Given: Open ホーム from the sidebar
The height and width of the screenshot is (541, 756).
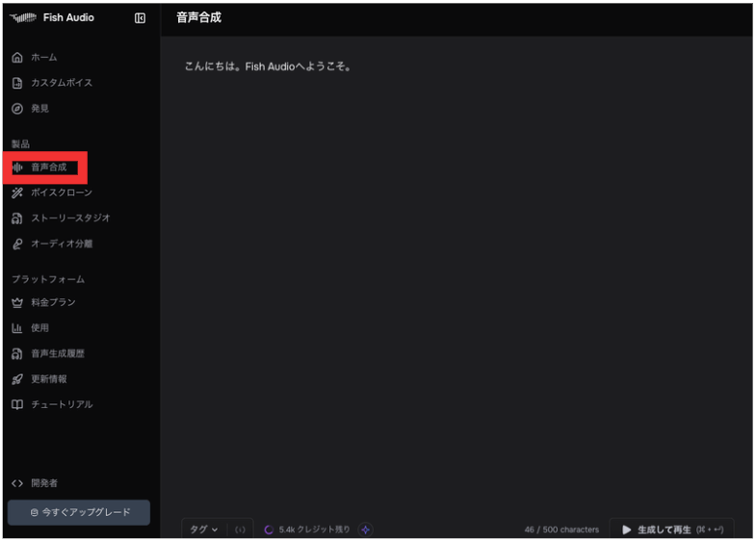Looking at the screenshot, I should point(42,58).
